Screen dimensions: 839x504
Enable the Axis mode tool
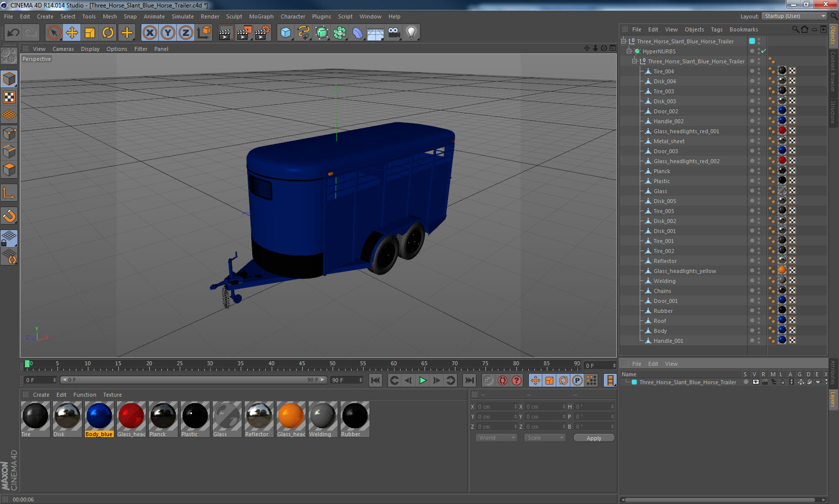(9, 193)
